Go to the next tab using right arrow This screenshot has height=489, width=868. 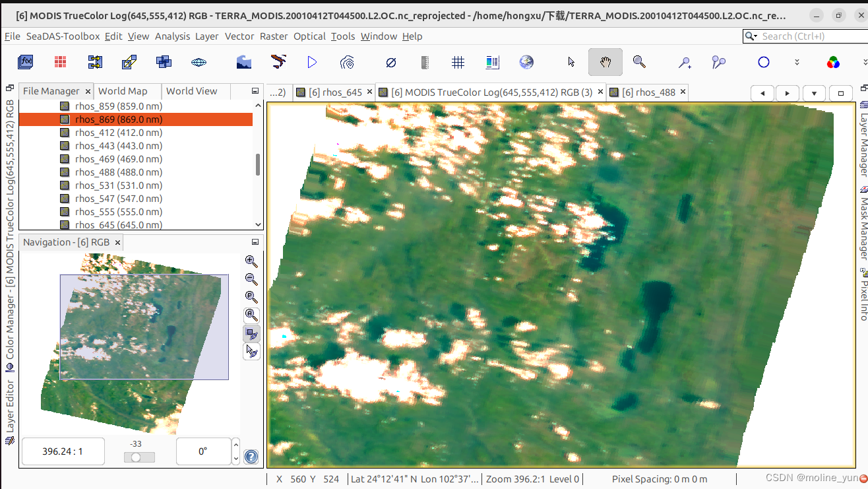click(788, 93)
